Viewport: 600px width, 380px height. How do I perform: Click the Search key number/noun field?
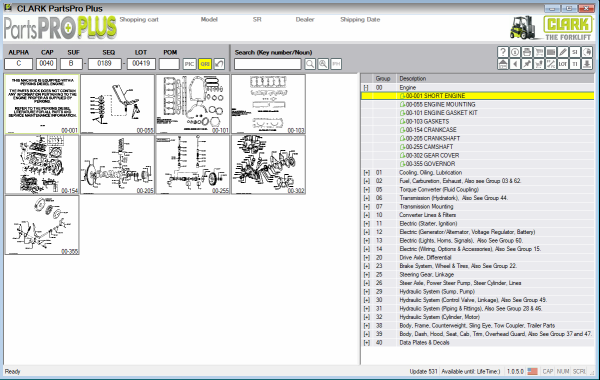[268, 64]
